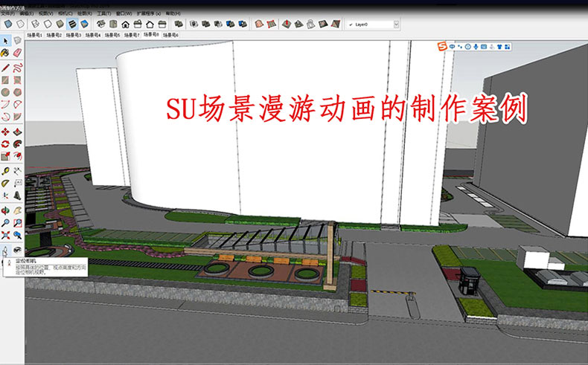Switch to scene tab 场景号1
Viewport: 588px width, 365px height.
[x=34, y=34]
